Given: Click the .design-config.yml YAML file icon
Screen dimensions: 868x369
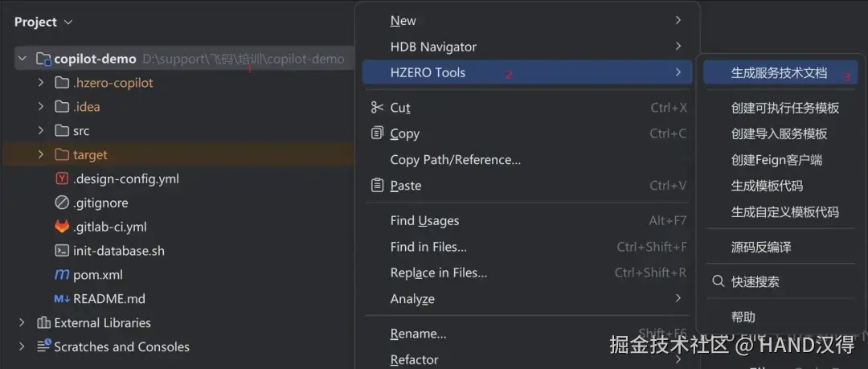Looking at the screenshot, I should tap(62, 178).
